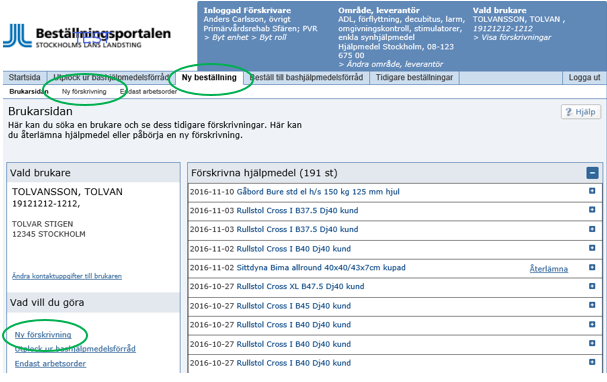Open 2016-11-02 Rullstol Cross I B40 item
Viewport: 607px width, 382px height.
pyautogui.click(x=293, y=248)
